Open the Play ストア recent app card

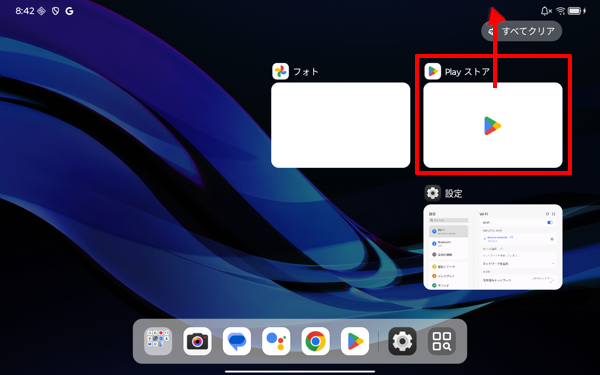tap(493, 125)
